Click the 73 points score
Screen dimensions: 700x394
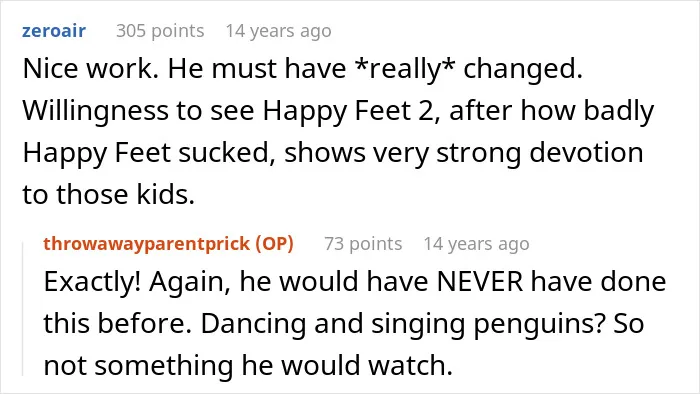point(363,244)
